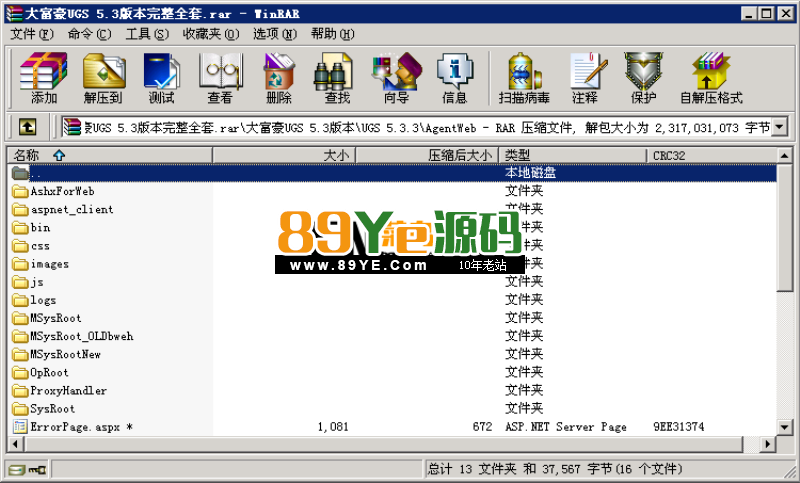Select the SysRoot folder name
This screenshot has width=800, height=483.
pyautogui.click(x=53, y=409)
